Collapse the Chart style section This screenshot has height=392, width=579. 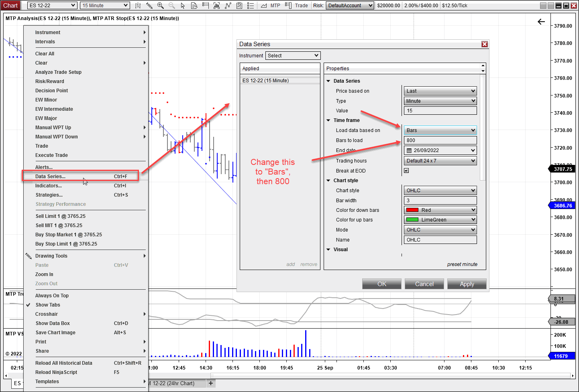pyautogui.click(x=328, y=181)
